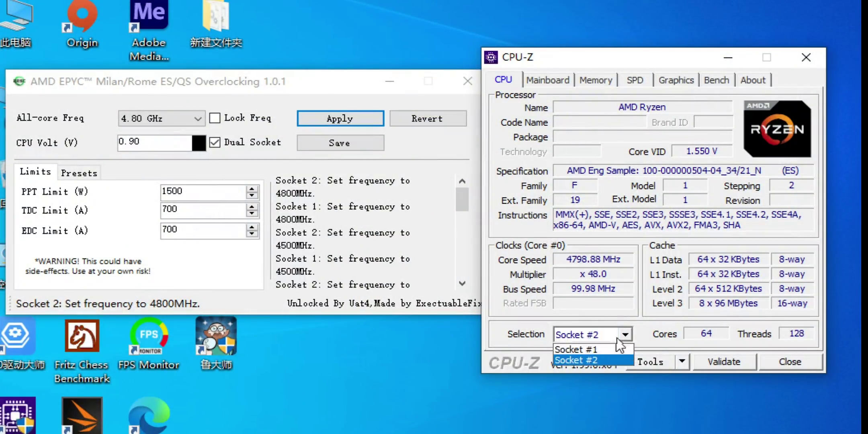Image resolution: width=868 pixels, height=434 pixels.
Task: Launch FPS Monitor desktop shortcut
Action: tap(149, 337)
